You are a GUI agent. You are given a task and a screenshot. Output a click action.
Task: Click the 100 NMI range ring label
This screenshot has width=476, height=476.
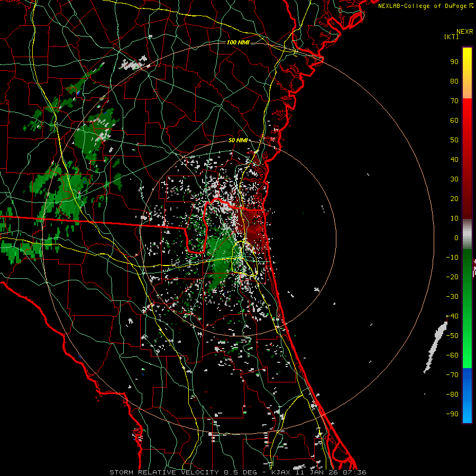238,42
